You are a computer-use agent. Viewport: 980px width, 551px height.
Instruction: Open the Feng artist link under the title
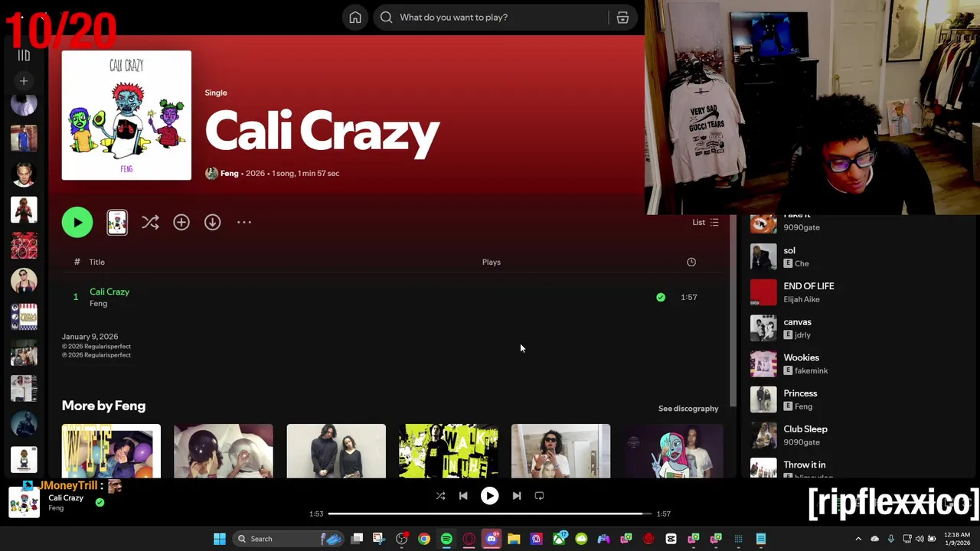pyautogui.click(x=230, y=174)
